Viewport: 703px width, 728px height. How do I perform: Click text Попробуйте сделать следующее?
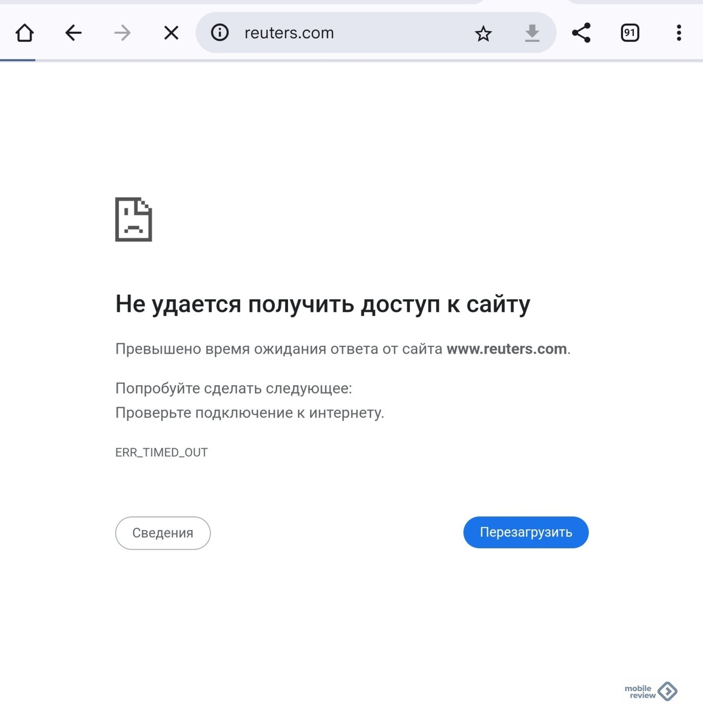pos(234,388)
